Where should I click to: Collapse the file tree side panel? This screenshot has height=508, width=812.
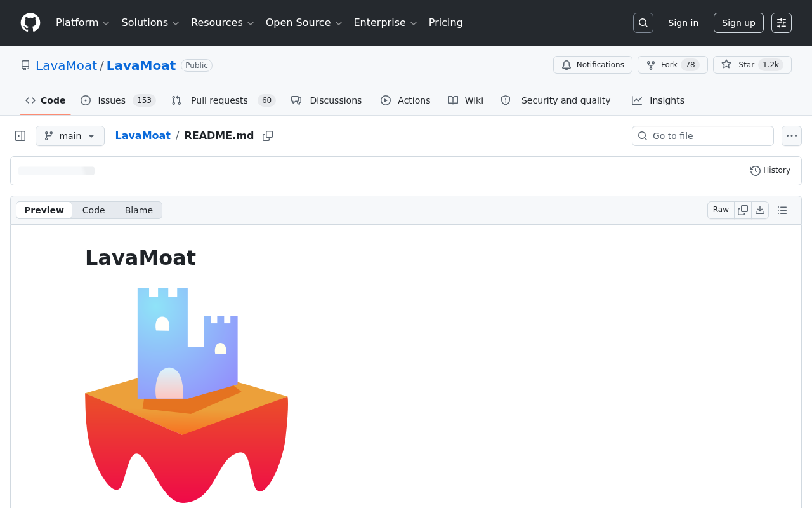pyautogui.click(x=20, y=136)
